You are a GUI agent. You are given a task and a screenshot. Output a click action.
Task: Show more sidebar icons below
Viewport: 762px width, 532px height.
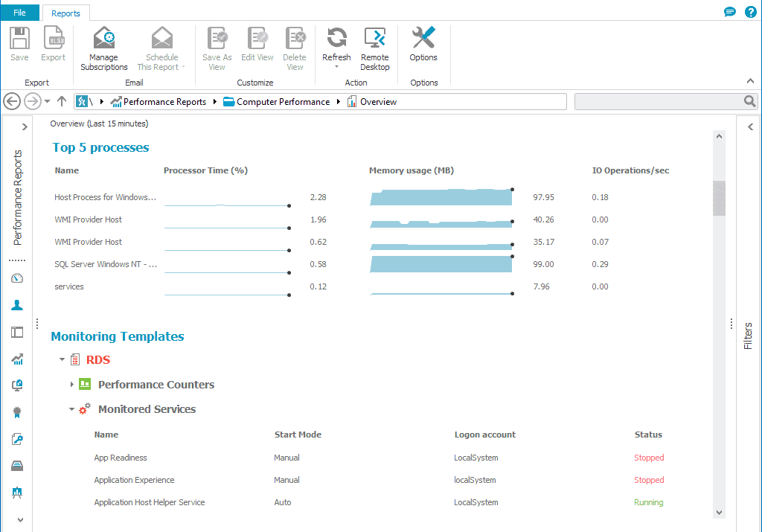click(20, 520)
